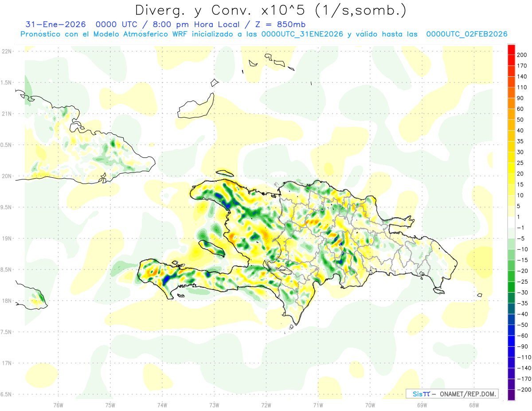Click the white swatch between 1 and -1
Viewport: 532px width, 411px height.
point(511,222)
